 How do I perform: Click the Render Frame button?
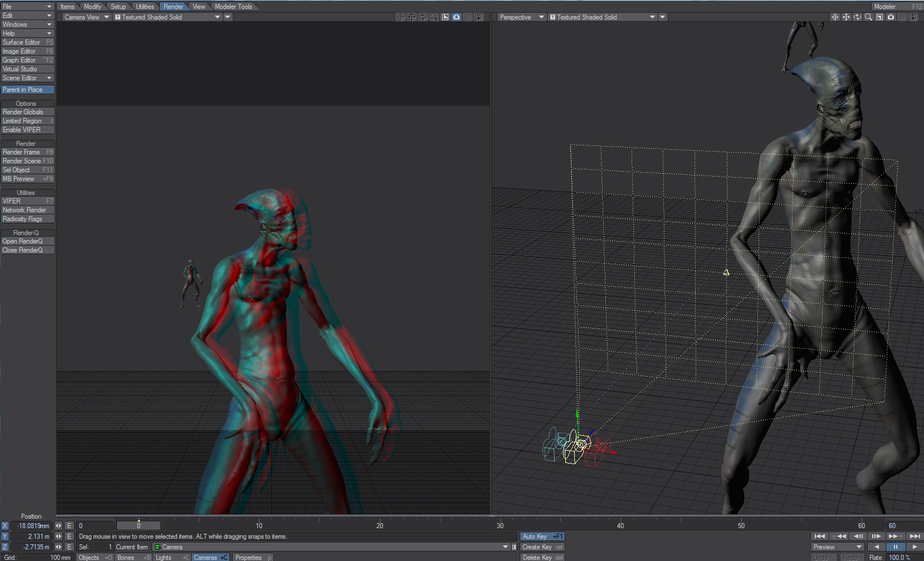[x=27, y=152]
